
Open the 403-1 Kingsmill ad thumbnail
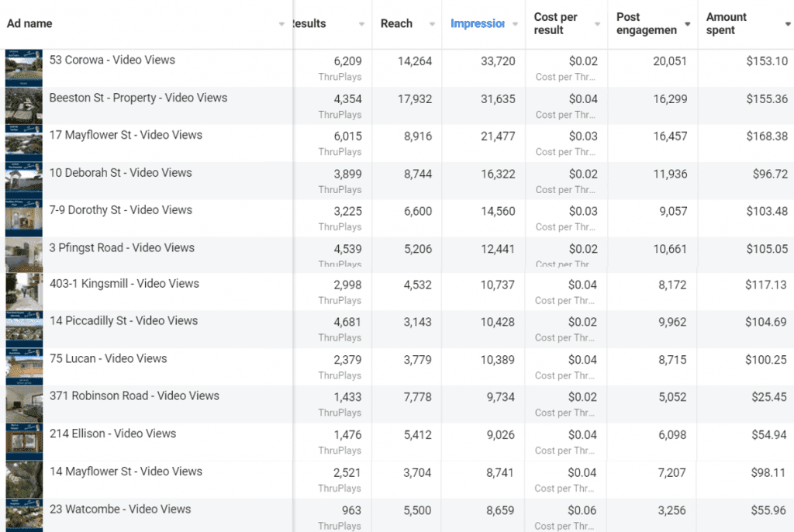pyautogui.click(x=24, y=292)
